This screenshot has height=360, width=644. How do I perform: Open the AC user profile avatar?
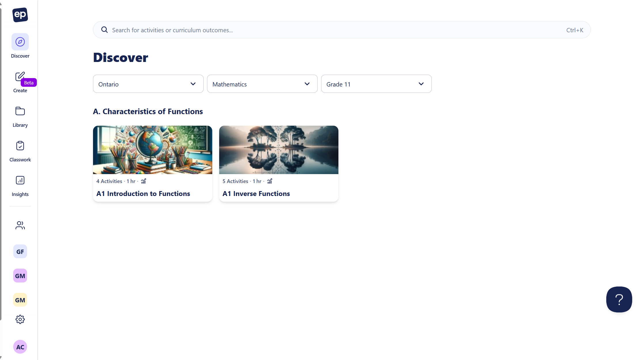pyautogui.click(x=20, y=347)
